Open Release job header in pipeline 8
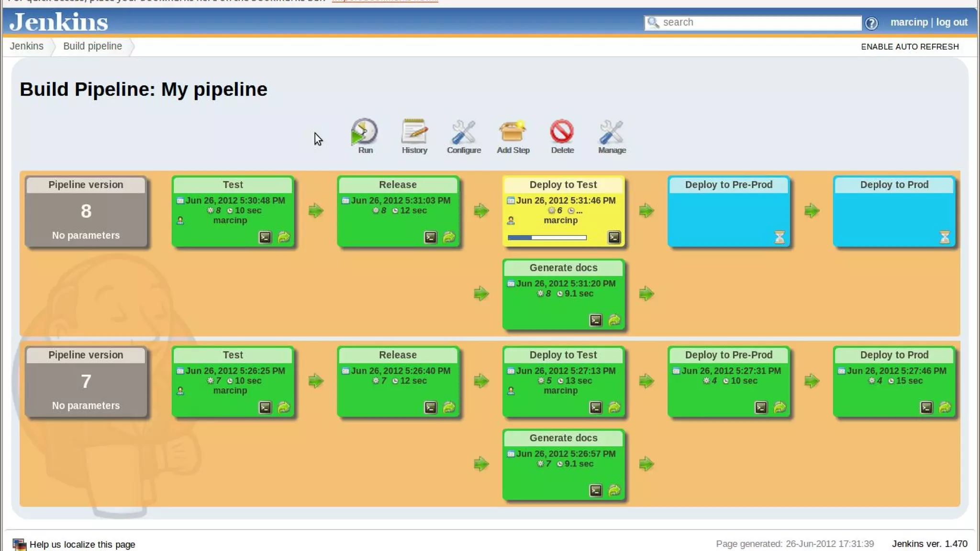Image resolution: width=980 pixels, height=551 pixels. coord(398,185)
